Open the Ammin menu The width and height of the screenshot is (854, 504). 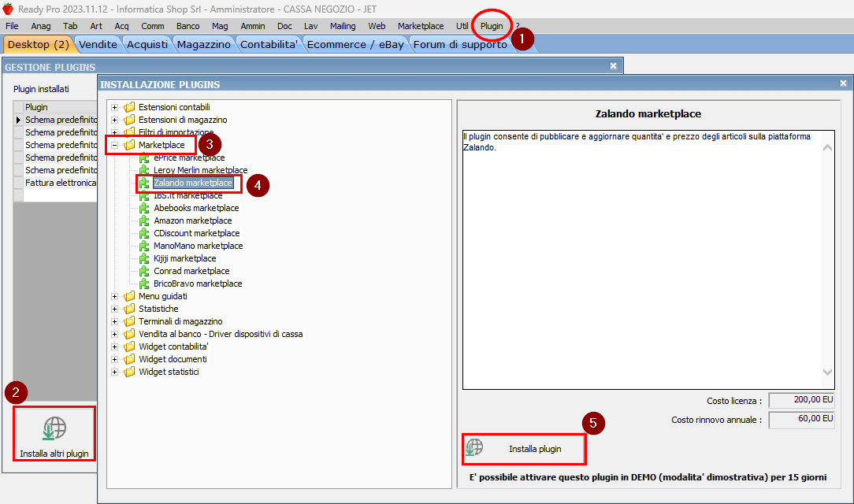(x=253, y=26)
